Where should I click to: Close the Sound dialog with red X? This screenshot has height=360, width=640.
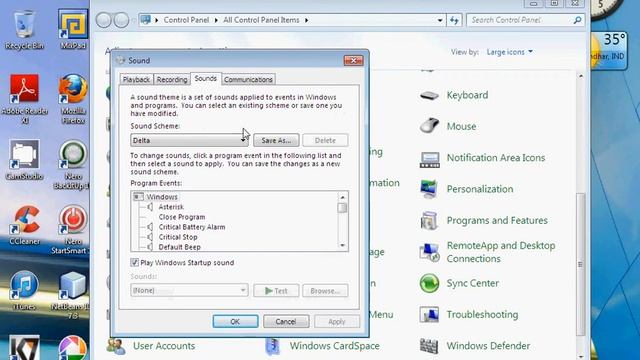[353, 60]
